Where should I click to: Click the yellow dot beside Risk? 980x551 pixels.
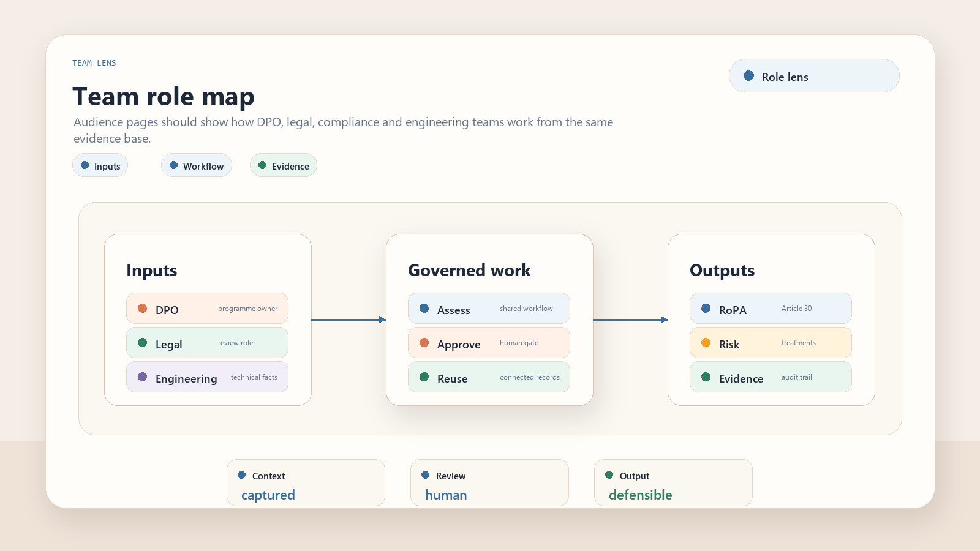tap(706, 343)
